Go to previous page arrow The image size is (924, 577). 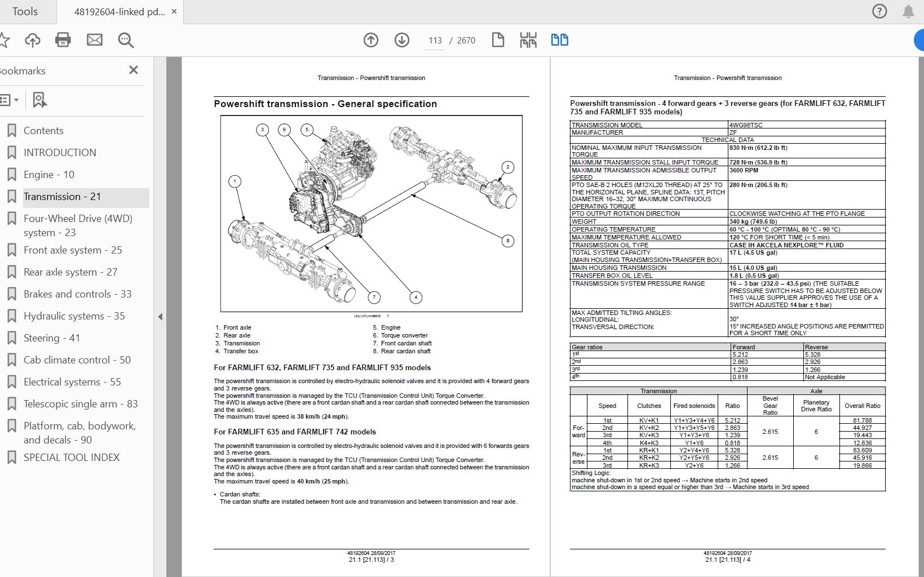[x=371, y=40]
